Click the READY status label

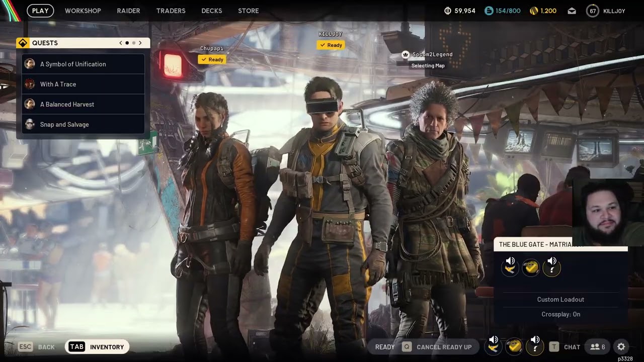tap(385, 347)
